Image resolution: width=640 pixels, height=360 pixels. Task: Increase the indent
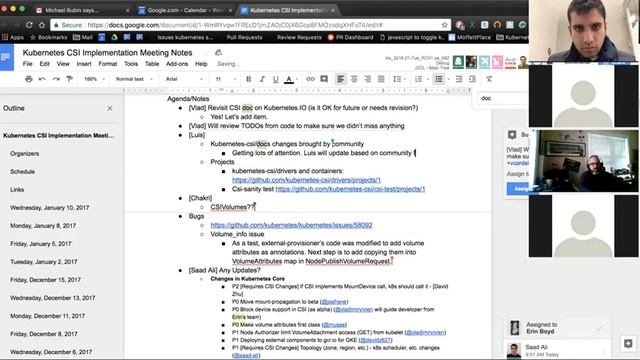pos(472,79)
